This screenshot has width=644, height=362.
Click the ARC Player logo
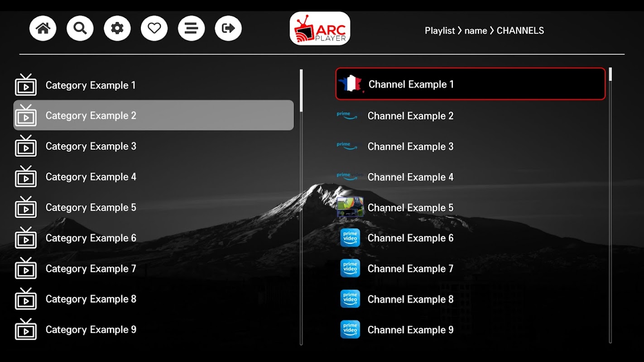pyautogui.click(x=320, y=29)
